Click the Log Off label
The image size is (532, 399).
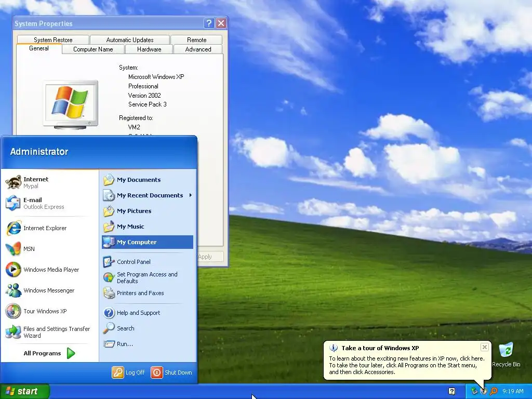(x=135, y=373)
